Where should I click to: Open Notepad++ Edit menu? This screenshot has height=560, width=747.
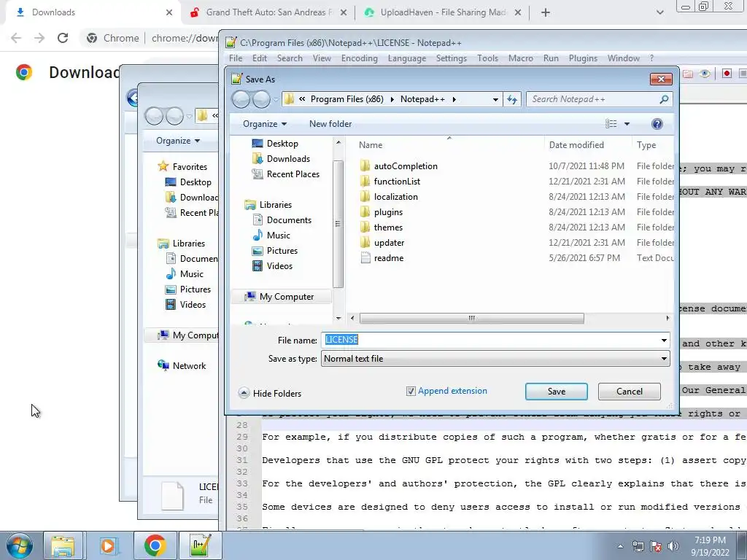click(x=259, y=58)
